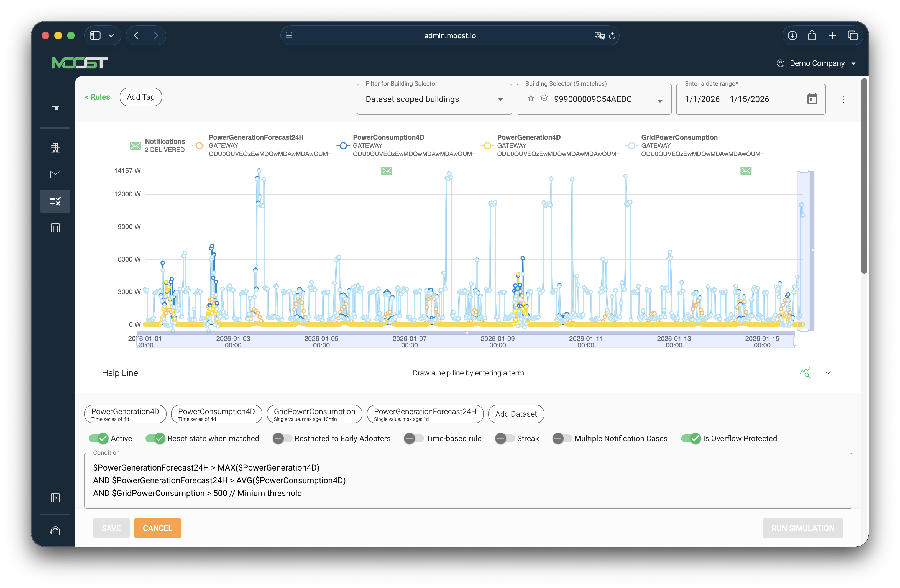The height and width of the screenshot is (588, 900).
Task: Enable the Time-based rule toggle
Action: [413, 439]
